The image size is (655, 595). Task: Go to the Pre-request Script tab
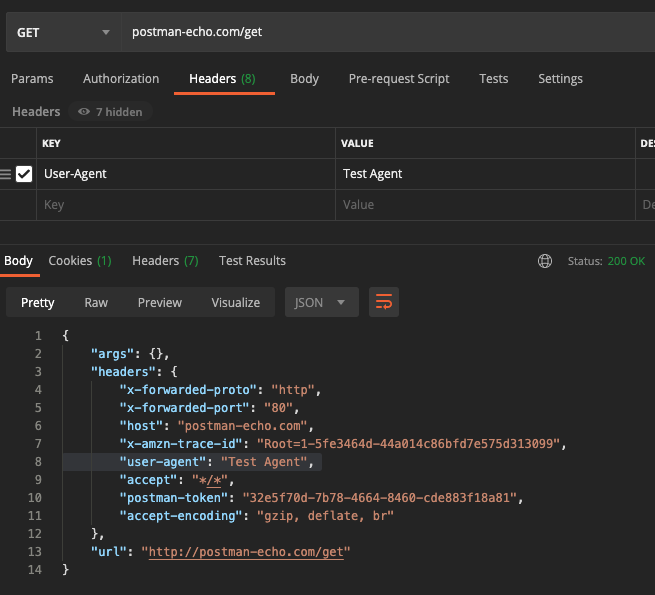click(x=399, y=79)
